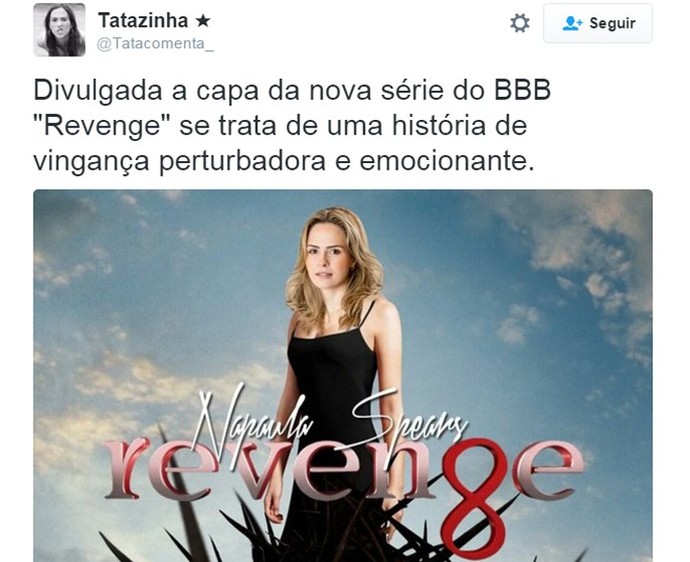690x562 pixels.
Task: Click the add-person icon in Seguir
Action: (572, 23)
